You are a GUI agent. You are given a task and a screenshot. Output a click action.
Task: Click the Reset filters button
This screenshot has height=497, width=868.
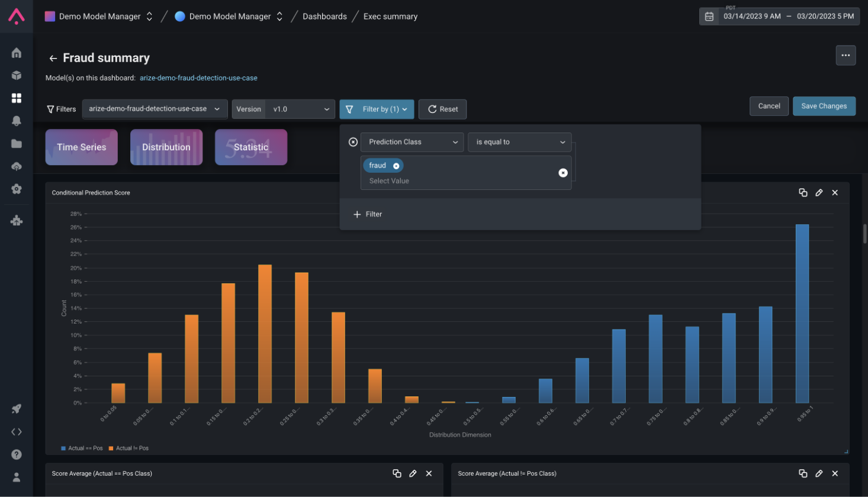point(443,109)
